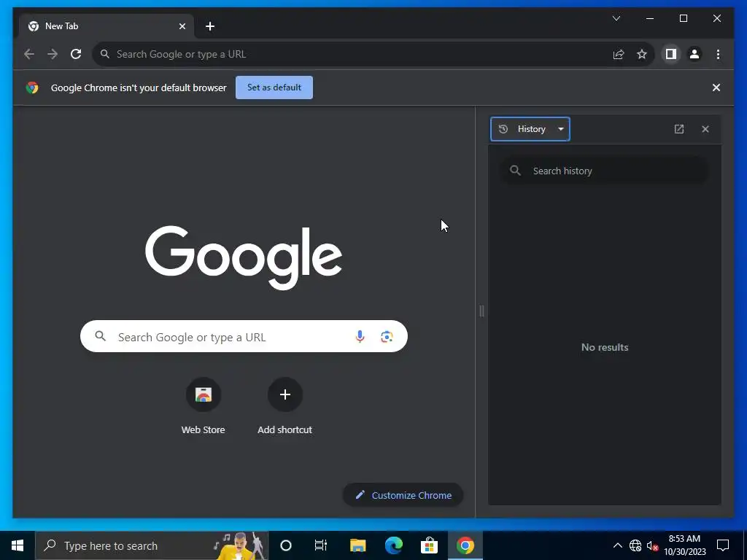
Task: Open the tab search chevron
Action: 616,18
